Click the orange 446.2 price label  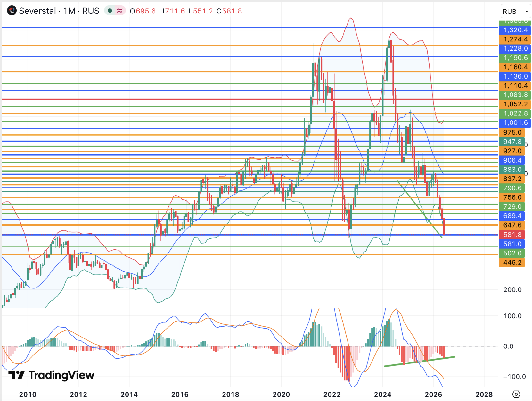pyautogui.click(x=512, y=263)
